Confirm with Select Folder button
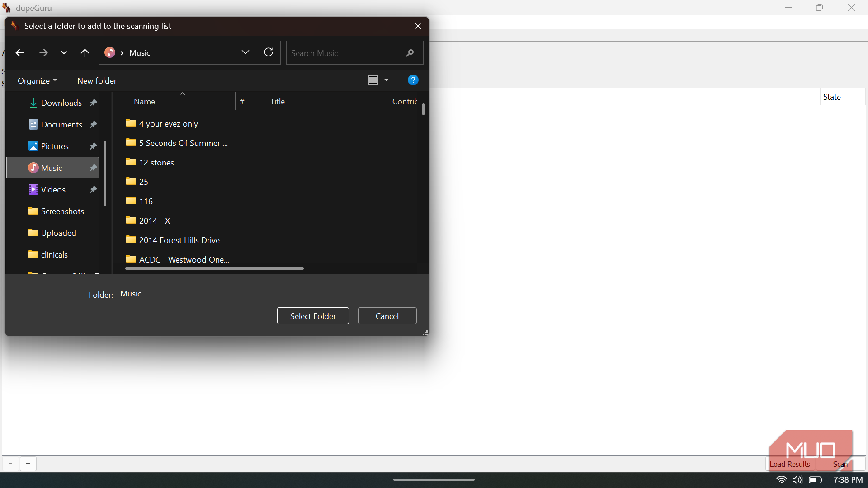 click(313, 316)
